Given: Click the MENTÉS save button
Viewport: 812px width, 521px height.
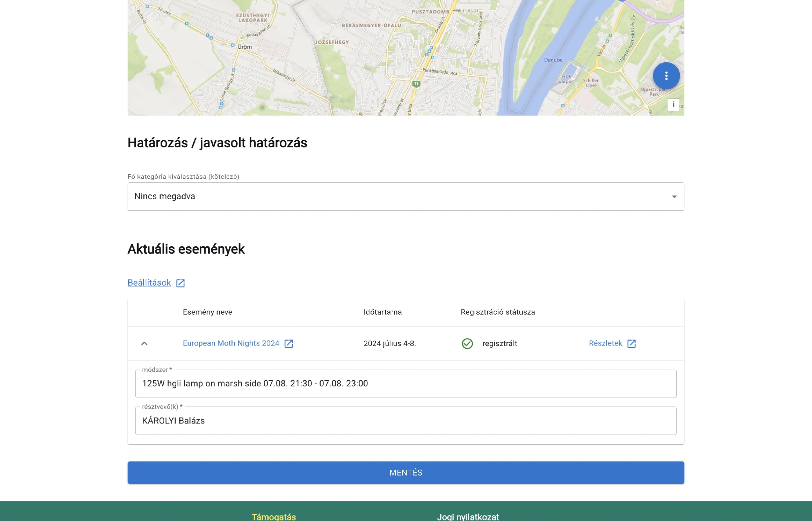Looking at the screenshot, I should click(x=405, y=472).
